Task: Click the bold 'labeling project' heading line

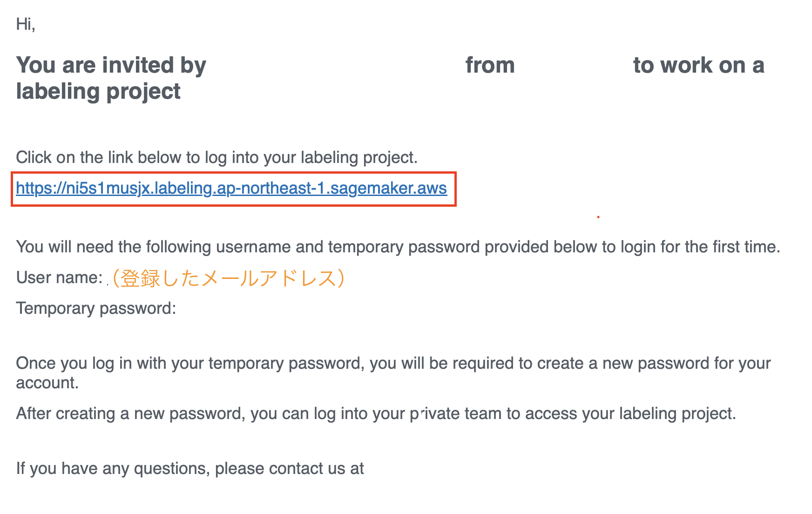Action: coord(98,92)
